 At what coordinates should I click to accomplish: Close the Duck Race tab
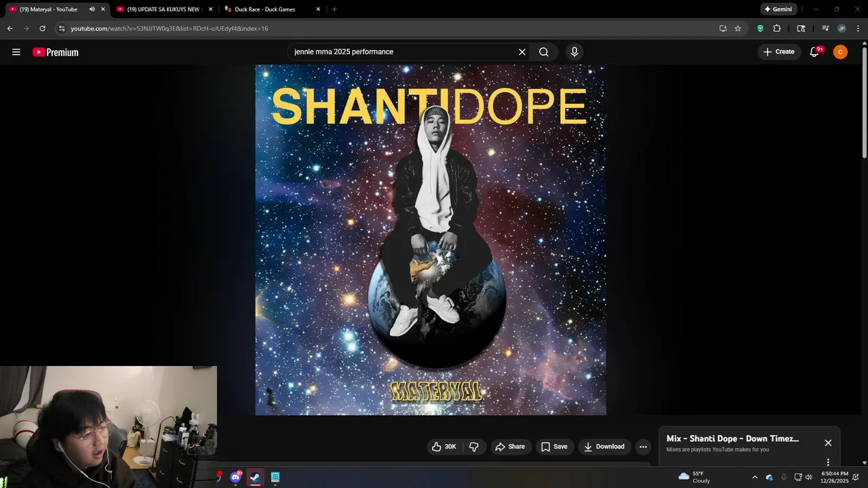[318, 9]
